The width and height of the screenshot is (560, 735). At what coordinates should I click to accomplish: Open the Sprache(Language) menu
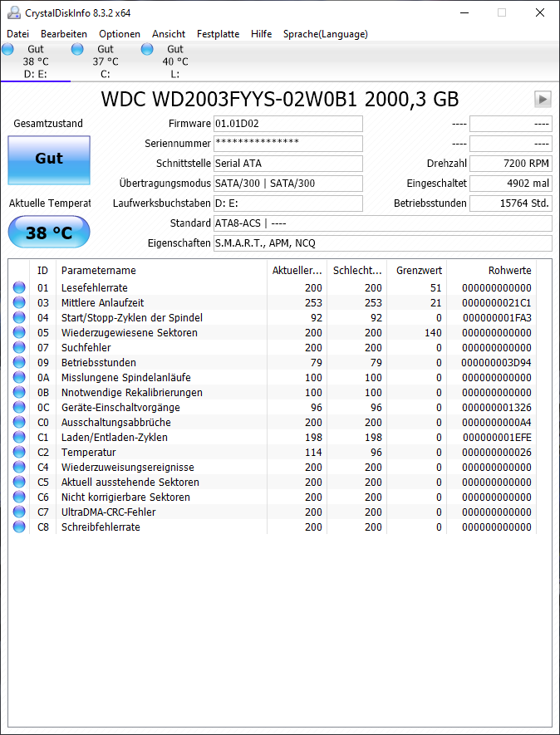326,34
